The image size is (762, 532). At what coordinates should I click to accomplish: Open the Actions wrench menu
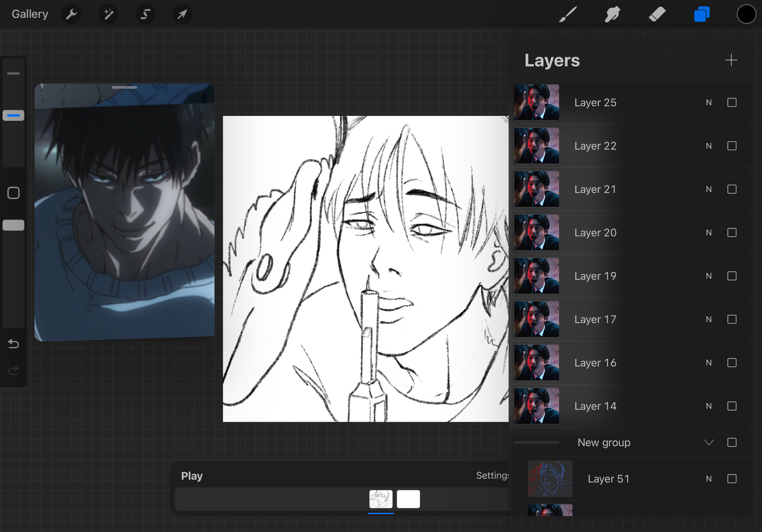tap(71, 14)
